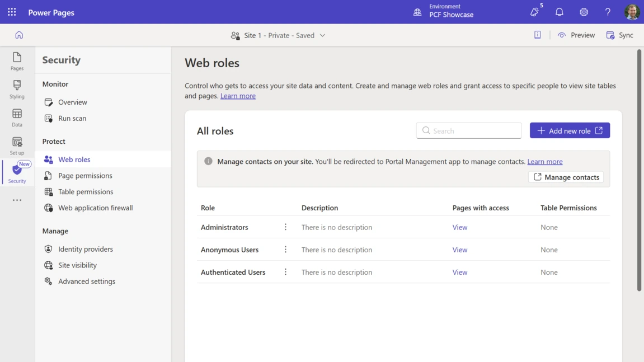Click the Authenticated Users role name
This screenshot has width=644, height=362.
(233, 272)
